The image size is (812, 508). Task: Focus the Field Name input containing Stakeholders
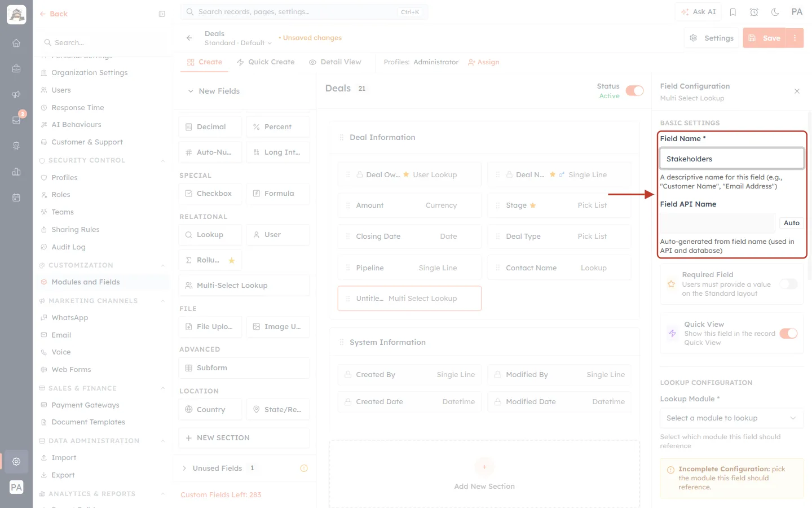(731, 159)
